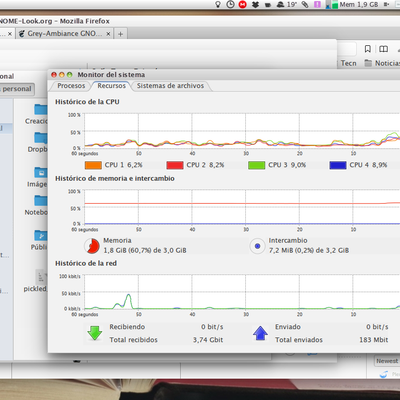Open the Grey-Ambiance GNO... Firefox tab

(x=65, y=34)
